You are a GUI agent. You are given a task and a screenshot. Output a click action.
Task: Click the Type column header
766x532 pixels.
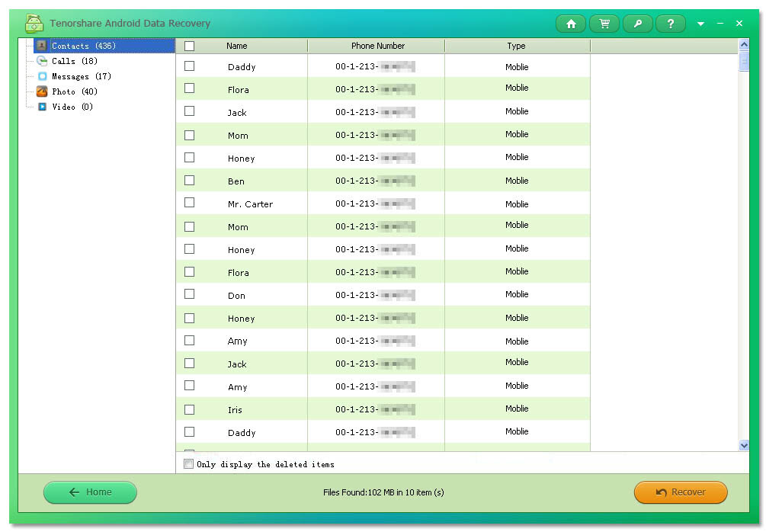[518, 46]
